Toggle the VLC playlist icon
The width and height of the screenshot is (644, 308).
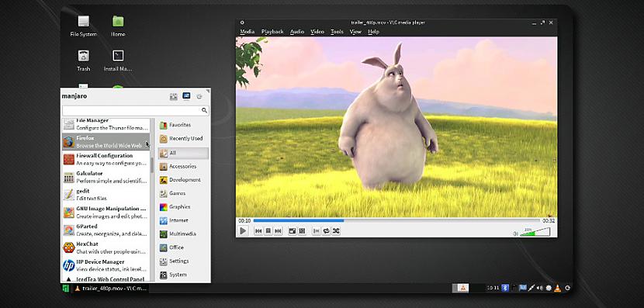(x=317, y=231)
